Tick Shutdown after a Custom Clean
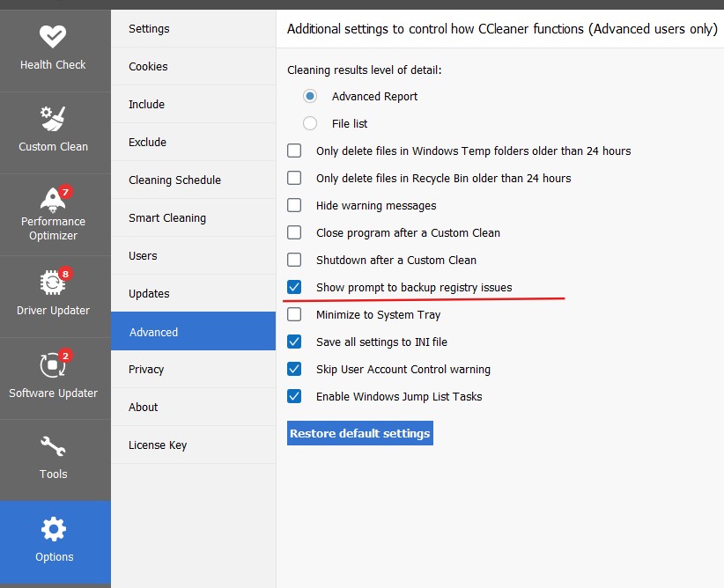This screenshot has width=724, height=588. [294, 260]
